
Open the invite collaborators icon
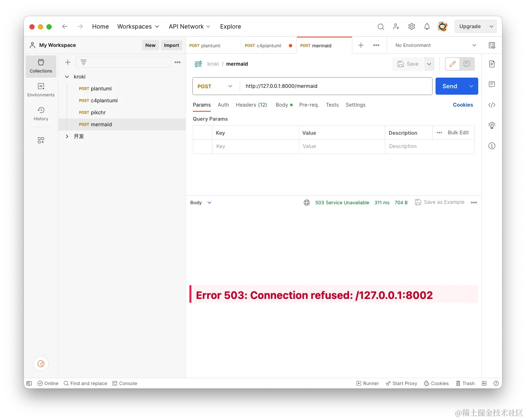(396, 26)
